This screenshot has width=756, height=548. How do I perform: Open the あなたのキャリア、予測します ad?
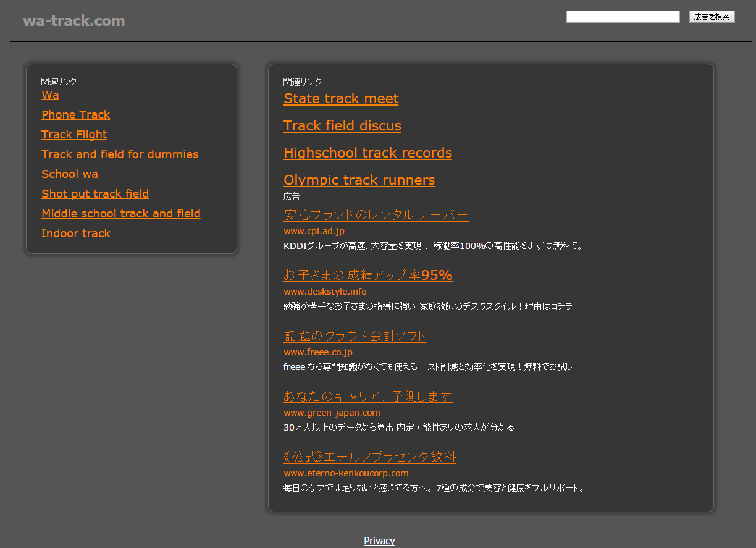pyautogui.click(x=368, y=397)
